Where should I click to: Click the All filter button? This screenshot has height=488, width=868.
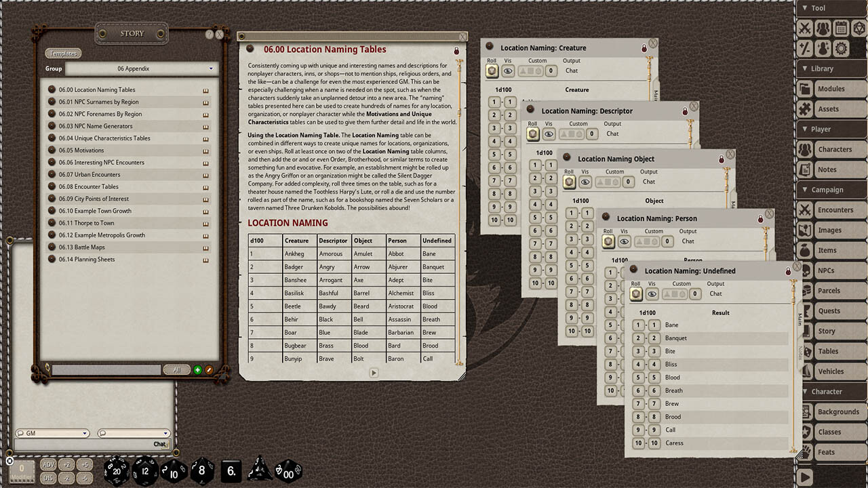(176, 369)
